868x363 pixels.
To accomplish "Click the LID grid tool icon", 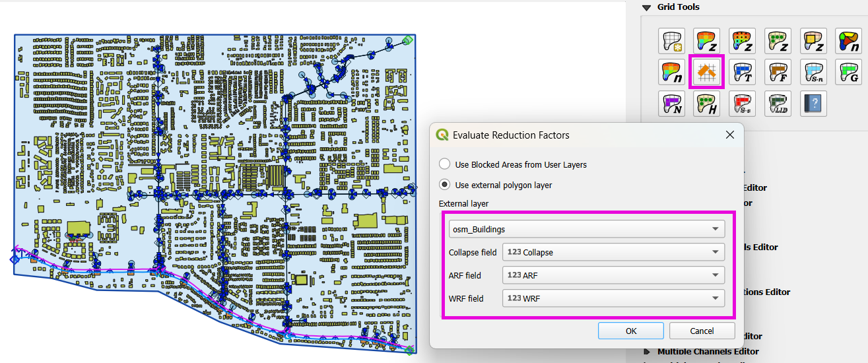I will click(x=778, y=104).
